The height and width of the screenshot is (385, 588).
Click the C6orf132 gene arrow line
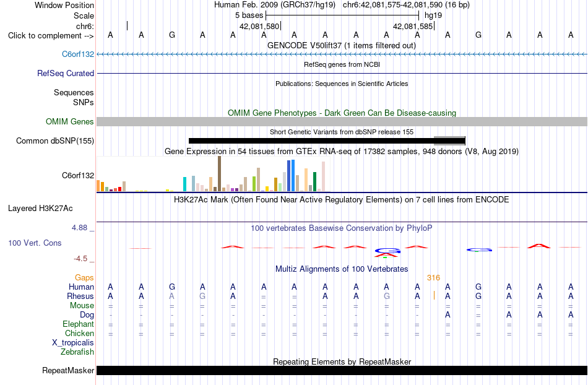(342, 54)
